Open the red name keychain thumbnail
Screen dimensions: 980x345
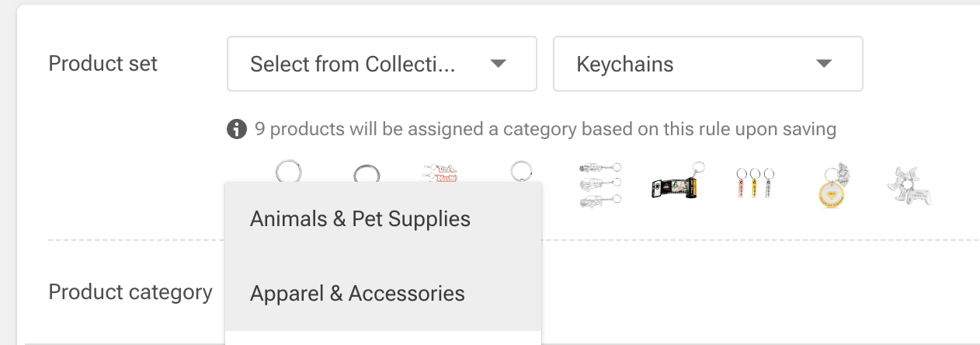pyautogui.click(x=440, y=172)
